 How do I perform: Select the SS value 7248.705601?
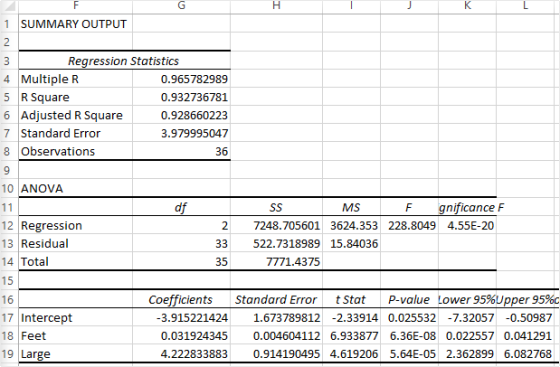276,225
